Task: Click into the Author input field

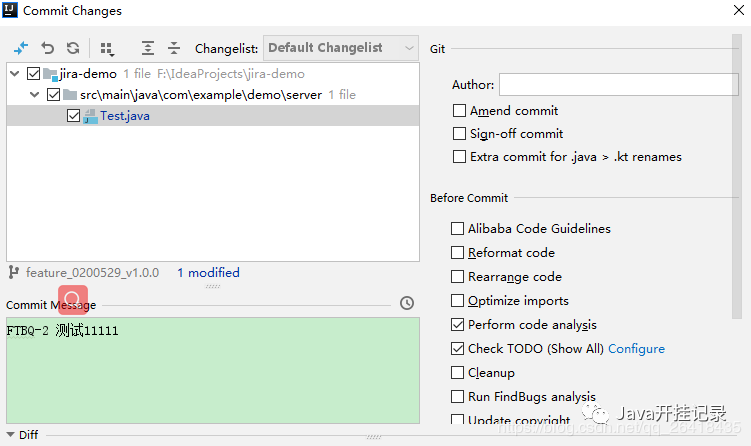Action: [618, 85]
